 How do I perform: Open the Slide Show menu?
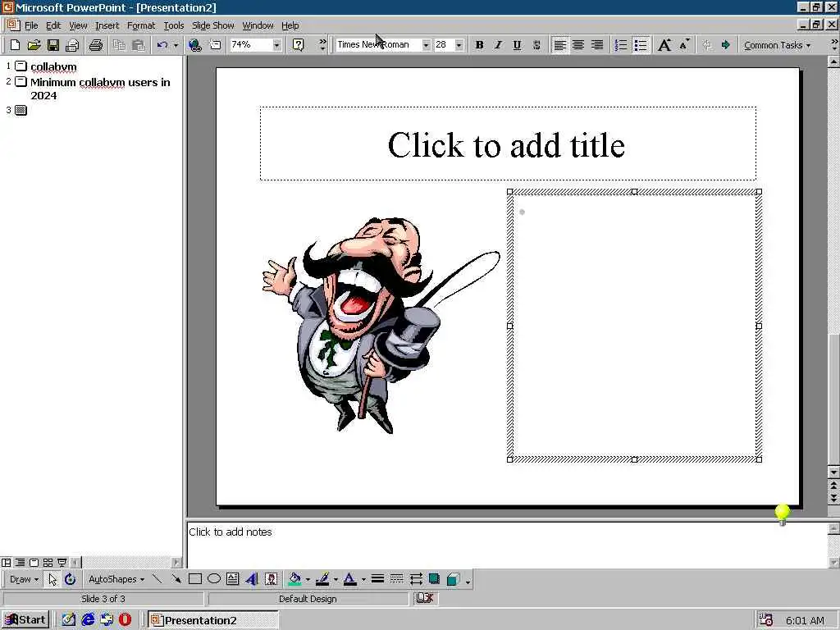[212, 25]
